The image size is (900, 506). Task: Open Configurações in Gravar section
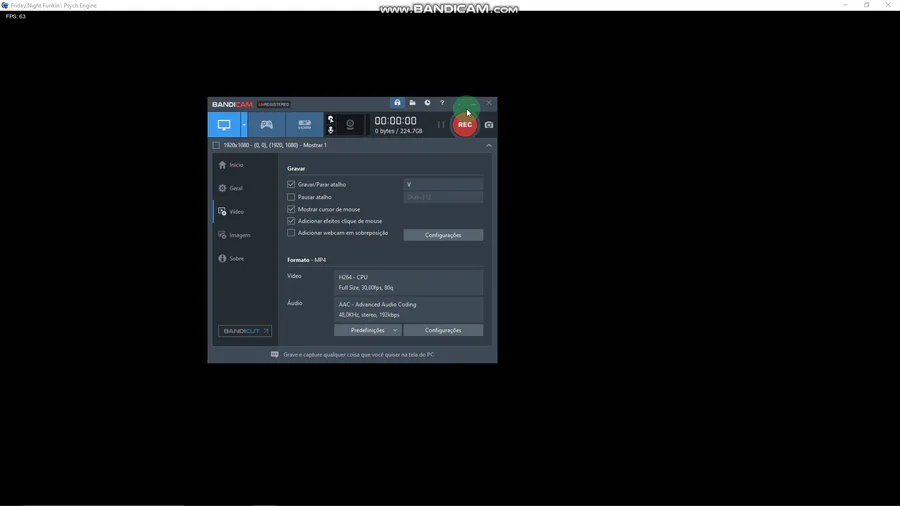point(443,235)
